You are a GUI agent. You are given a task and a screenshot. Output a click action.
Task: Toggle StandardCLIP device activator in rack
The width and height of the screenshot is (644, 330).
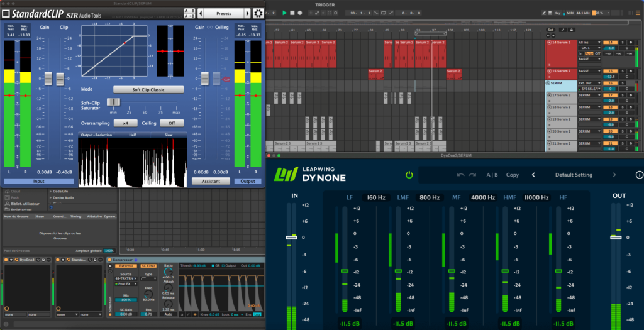coord(58,260)
